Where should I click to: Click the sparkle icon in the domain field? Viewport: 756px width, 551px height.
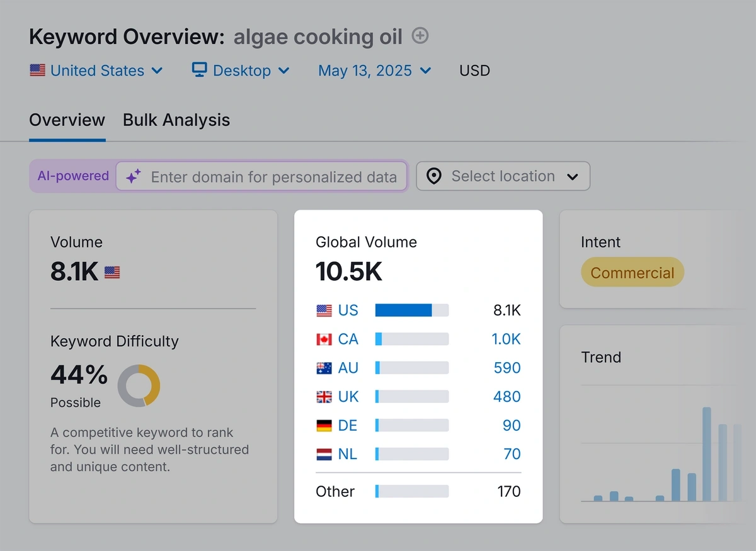tap(133, 177)
